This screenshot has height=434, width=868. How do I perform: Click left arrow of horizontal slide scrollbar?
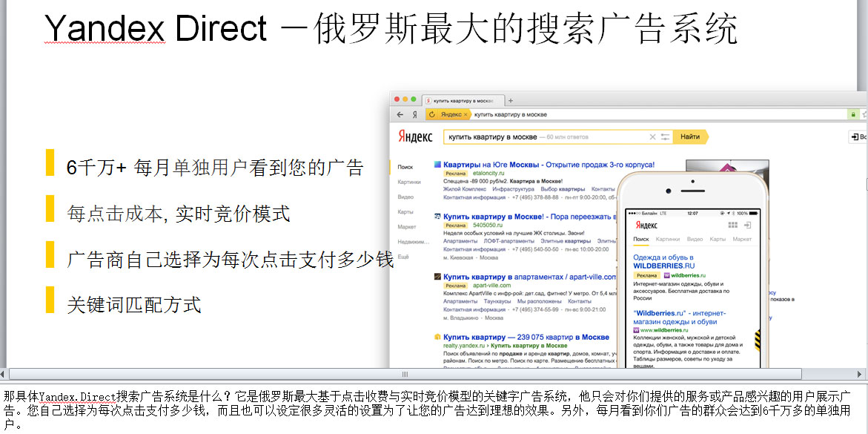point(3,374)
